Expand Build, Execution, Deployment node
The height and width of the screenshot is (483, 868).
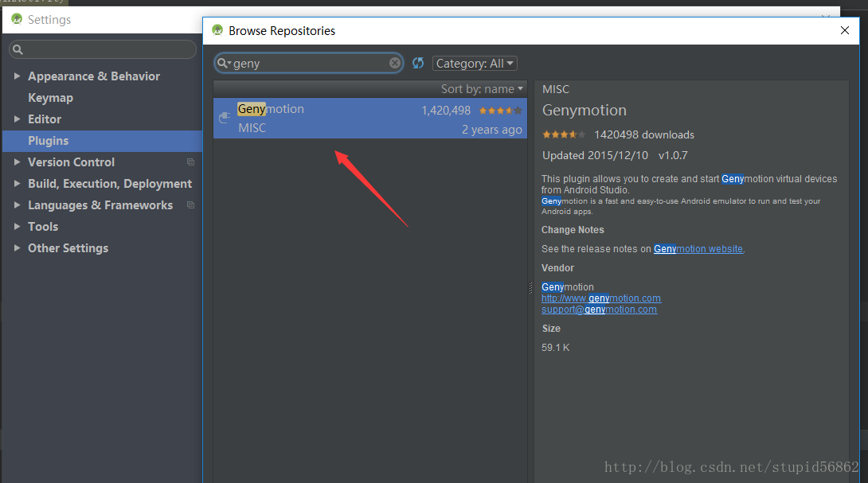[x=18, y=184]
